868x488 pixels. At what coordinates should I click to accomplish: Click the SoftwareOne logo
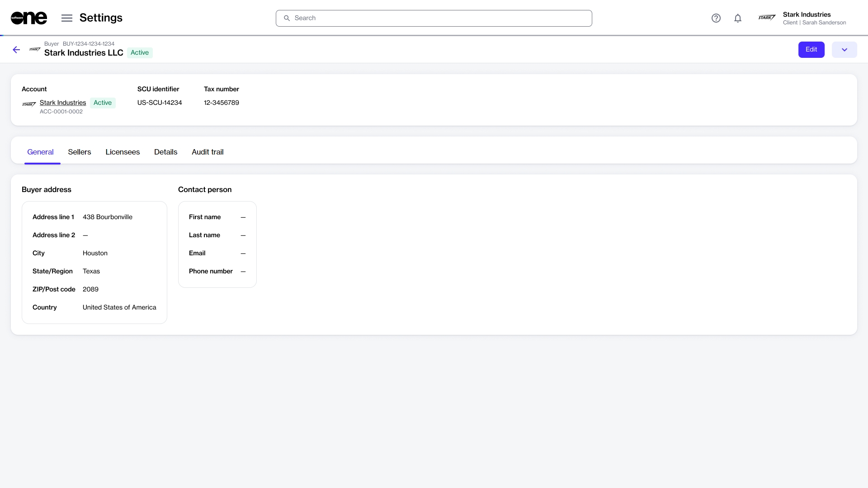[x=28, y=18]
